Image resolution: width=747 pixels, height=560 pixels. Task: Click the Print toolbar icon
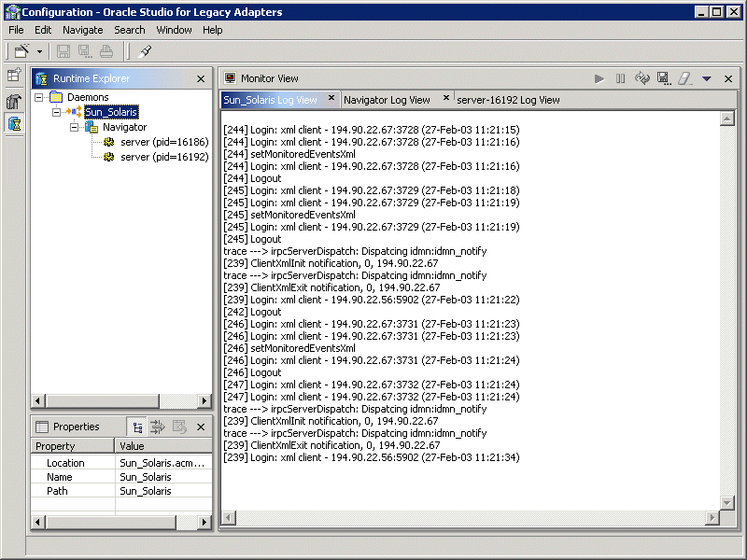pos(106,51)
